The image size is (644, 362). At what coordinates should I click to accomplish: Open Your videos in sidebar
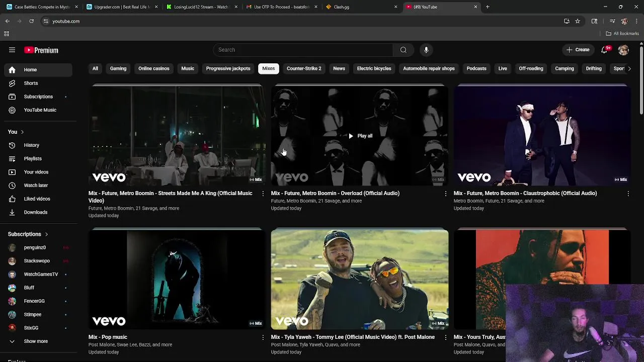pyautogui.click(x=38, y=172)
